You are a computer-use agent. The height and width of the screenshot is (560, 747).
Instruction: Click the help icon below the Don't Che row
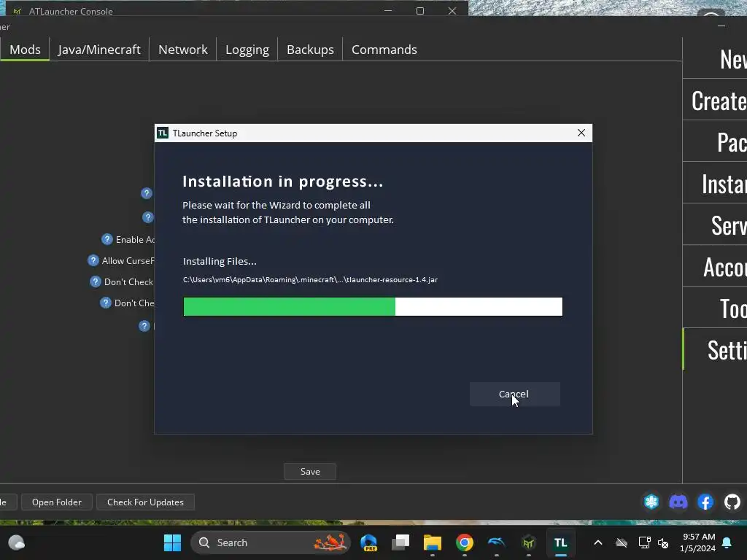coord(144,326)
